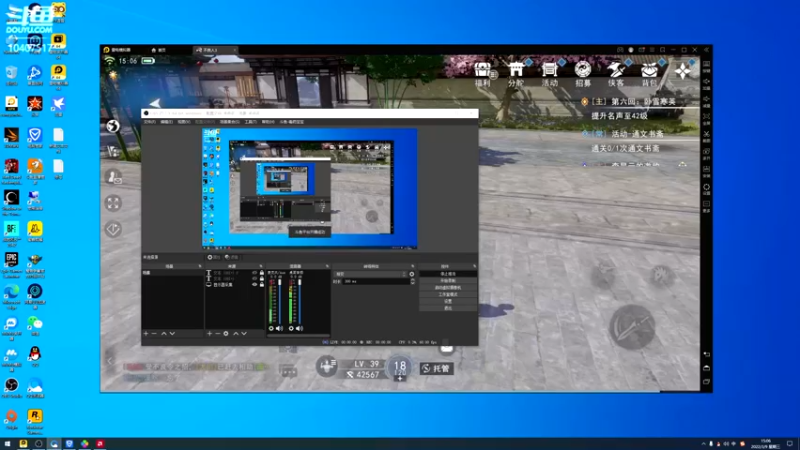
Task: Pop out the 控件 panel using its header dock icon
Action: point(474,266)
